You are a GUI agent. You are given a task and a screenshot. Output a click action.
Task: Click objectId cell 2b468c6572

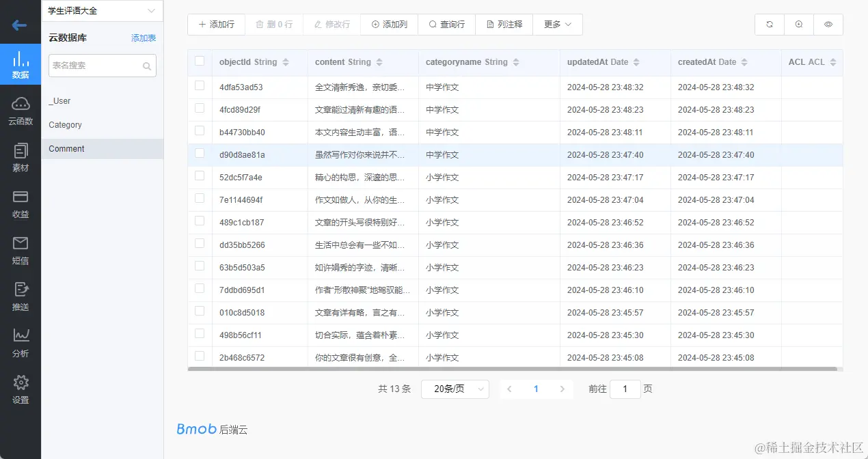pos(242,358)
